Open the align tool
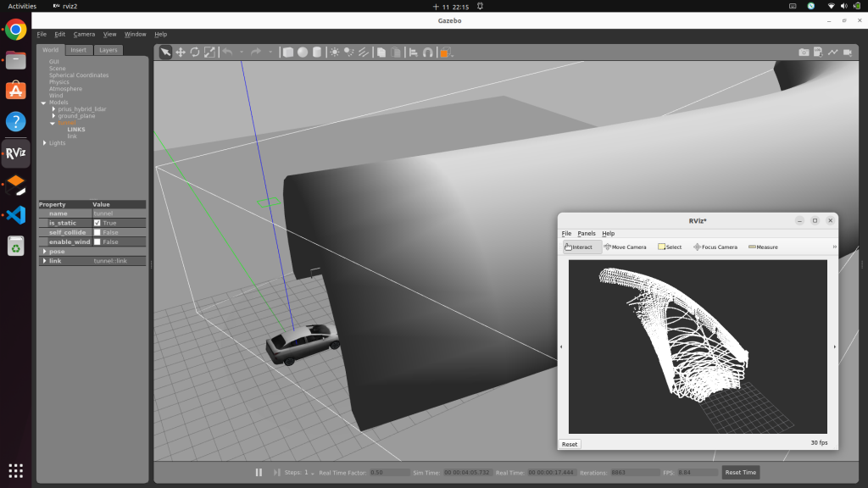This screenshot has width=868, height=488. 414,52
